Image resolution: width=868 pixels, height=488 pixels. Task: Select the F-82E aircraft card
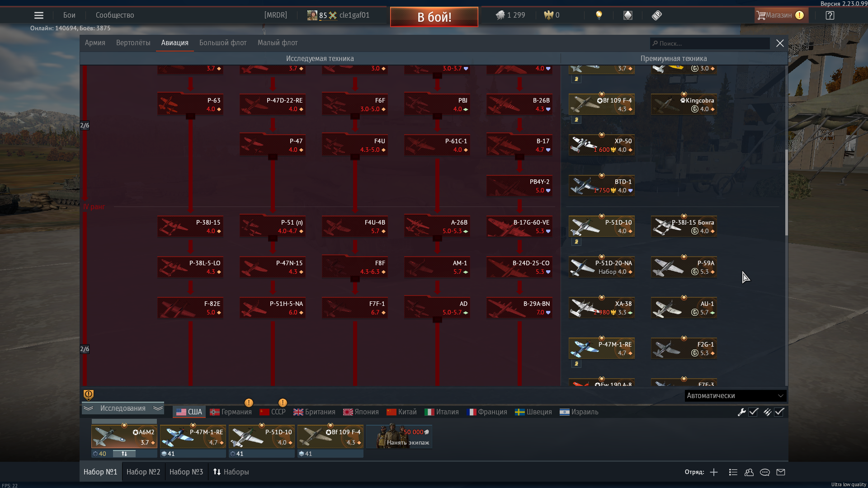pyautogui.click(x=190, y=308)
